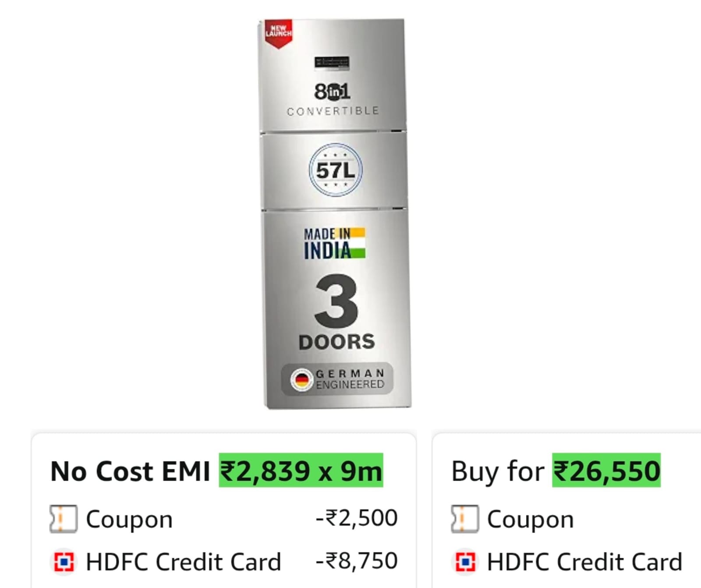The width and height of the screenshot is (701, 588).
Task: Click the coupon icon in EMI card
Action: (64, 519)
